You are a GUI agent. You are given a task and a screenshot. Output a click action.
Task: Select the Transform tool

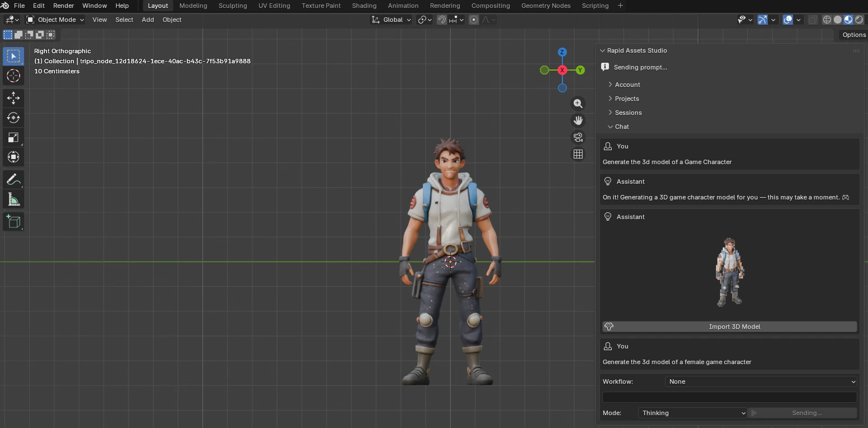(x=13, y=157)
